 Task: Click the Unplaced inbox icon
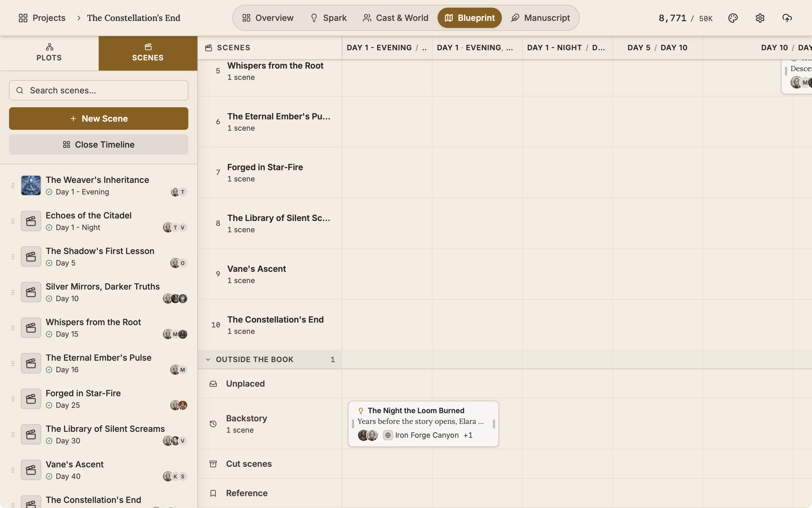coord(213,384)
